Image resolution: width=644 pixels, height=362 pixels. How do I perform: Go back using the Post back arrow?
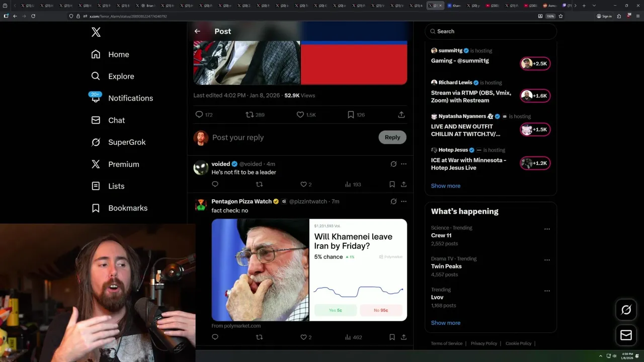tap(197, 31)
